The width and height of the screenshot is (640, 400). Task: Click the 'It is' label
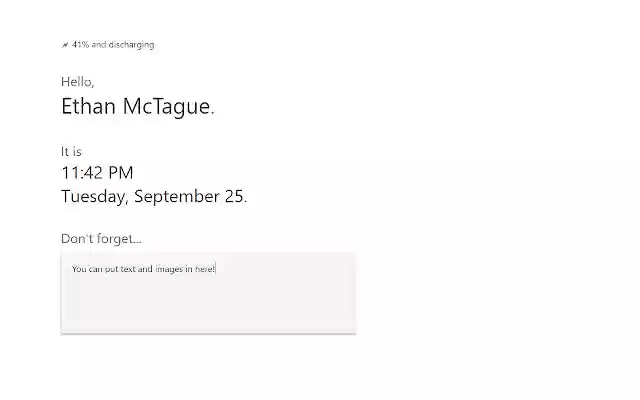(71, 151)
